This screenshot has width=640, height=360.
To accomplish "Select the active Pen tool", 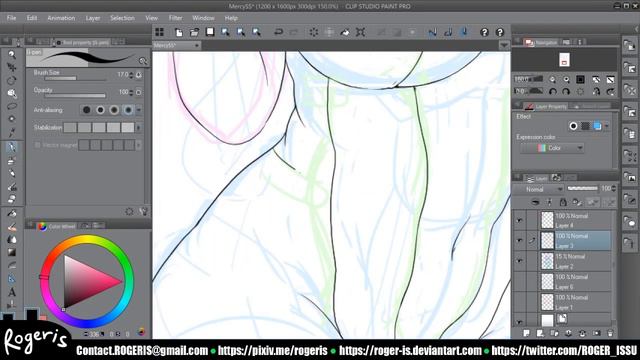I will [12, 147].
